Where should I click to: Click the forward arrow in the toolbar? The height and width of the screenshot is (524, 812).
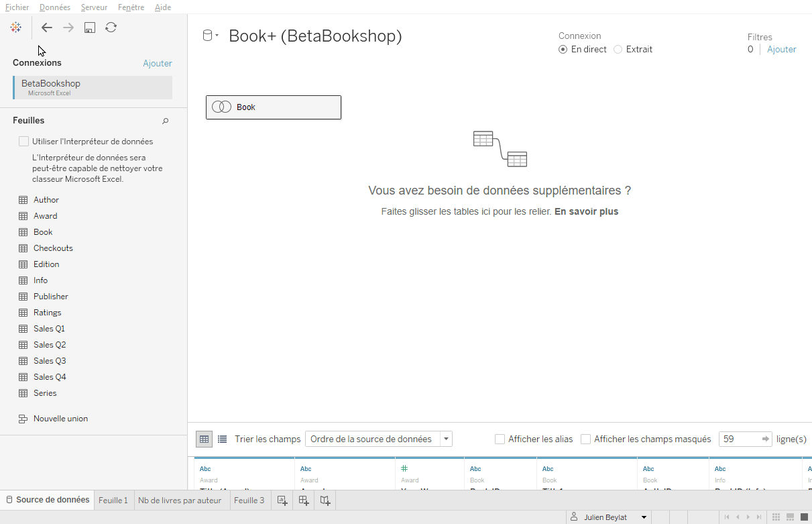(x=68, y=28)
